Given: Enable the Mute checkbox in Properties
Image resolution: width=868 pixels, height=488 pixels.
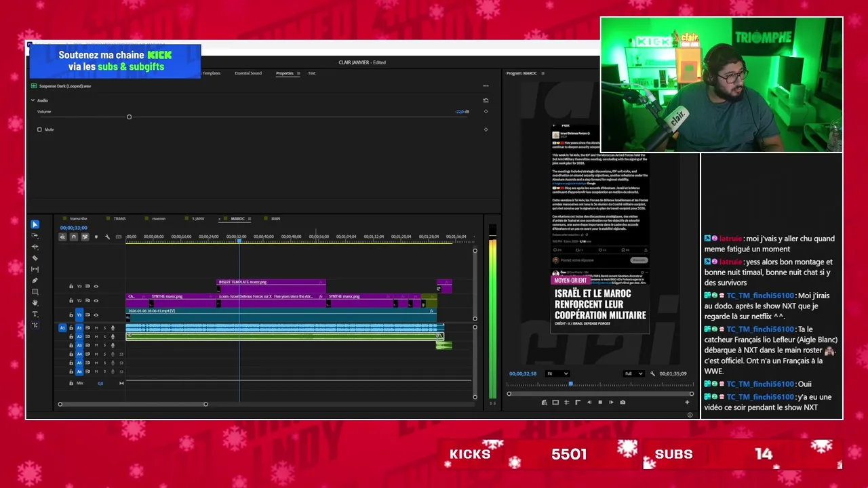Looking at the screenshot, I should [39, 129].
